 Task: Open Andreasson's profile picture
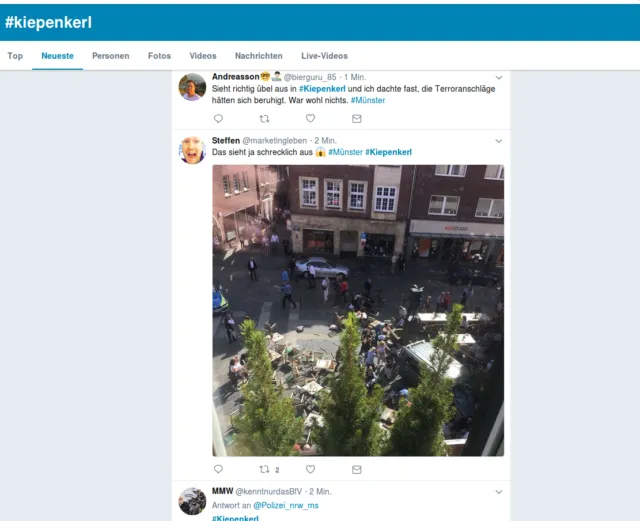click(x=192, y=87)
